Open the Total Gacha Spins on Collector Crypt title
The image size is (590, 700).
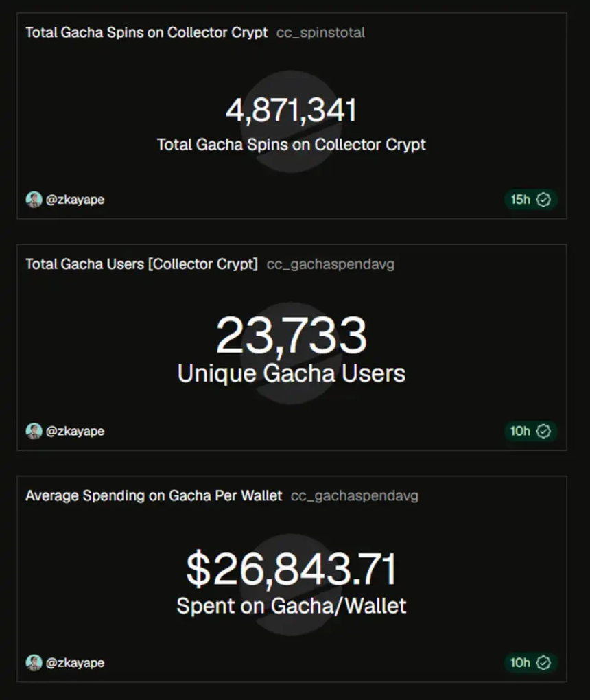click(146, 32)
